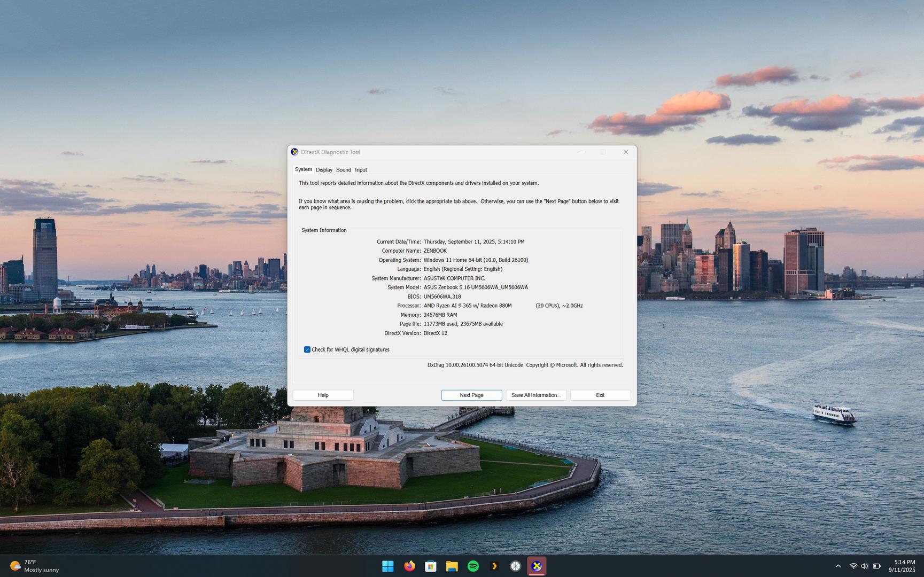Click the Processor value AMD Ryzen AI 9
The image size is (924, 577).
pyautogui.click(x=468, y=306)
